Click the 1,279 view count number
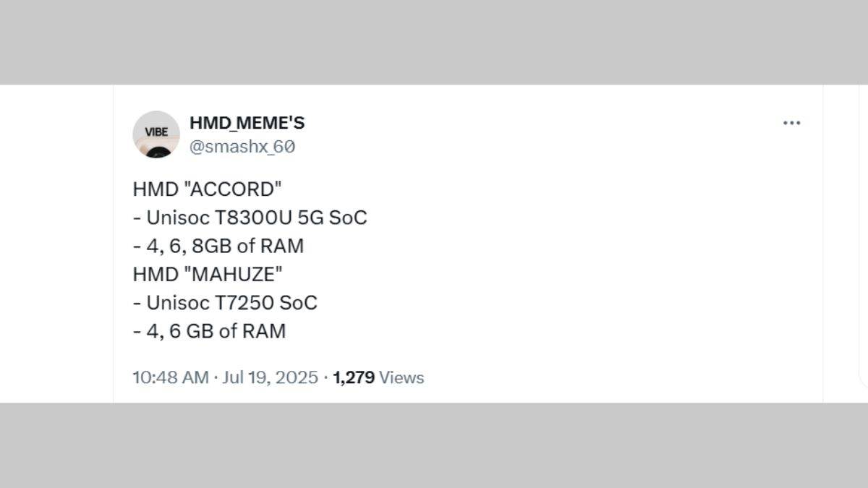Screen dimensions: 868x488 point(353,377)
